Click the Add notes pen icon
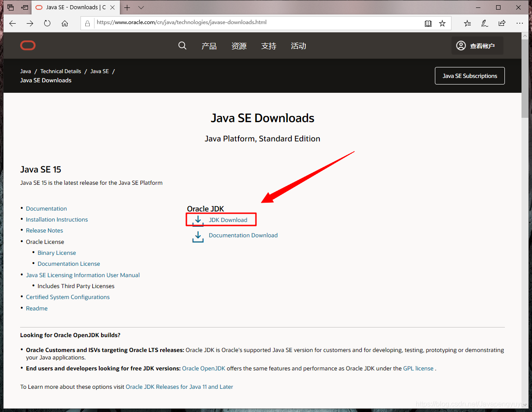The image size is (532, 412). coord(485,23)
